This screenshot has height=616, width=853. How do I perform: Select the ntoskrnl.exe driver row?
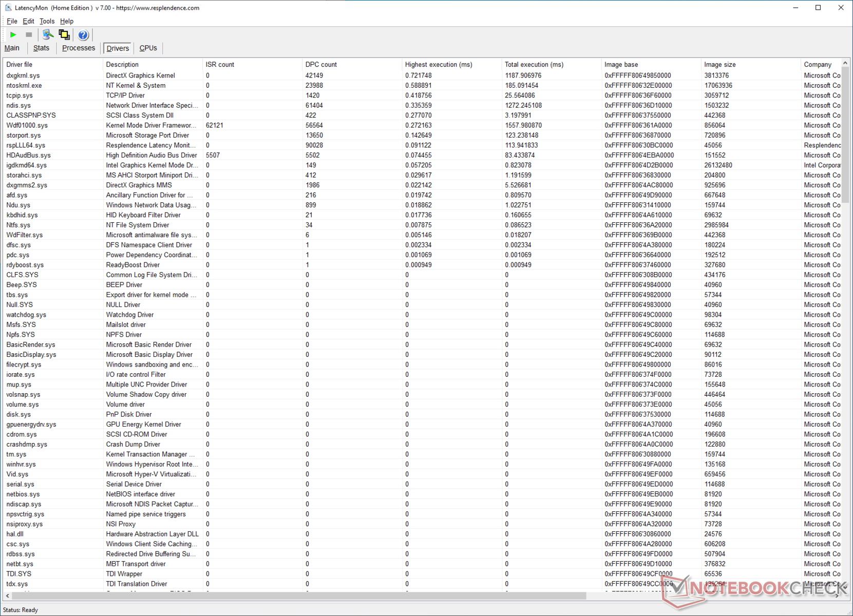[422, 86]
